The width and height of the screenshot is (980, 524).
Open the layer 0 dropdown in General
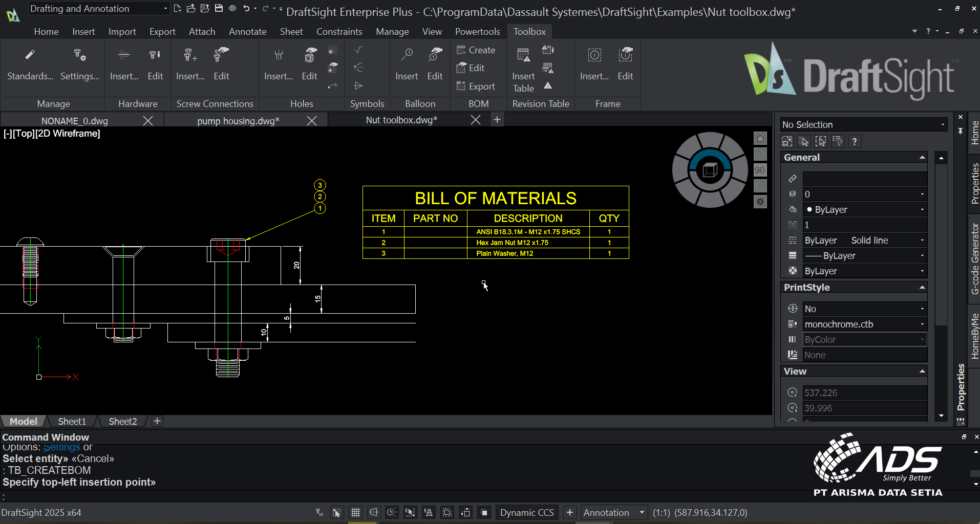coord(865,194)
